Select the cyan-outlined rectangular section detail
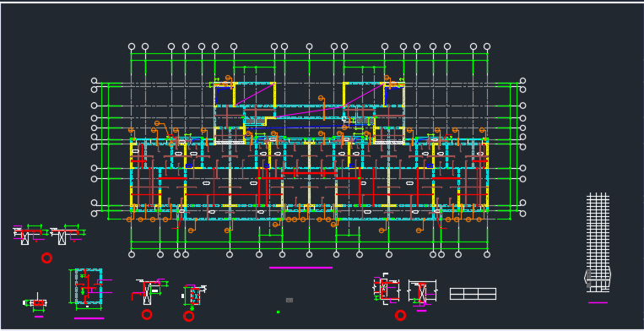 click(x=89, y=286)
